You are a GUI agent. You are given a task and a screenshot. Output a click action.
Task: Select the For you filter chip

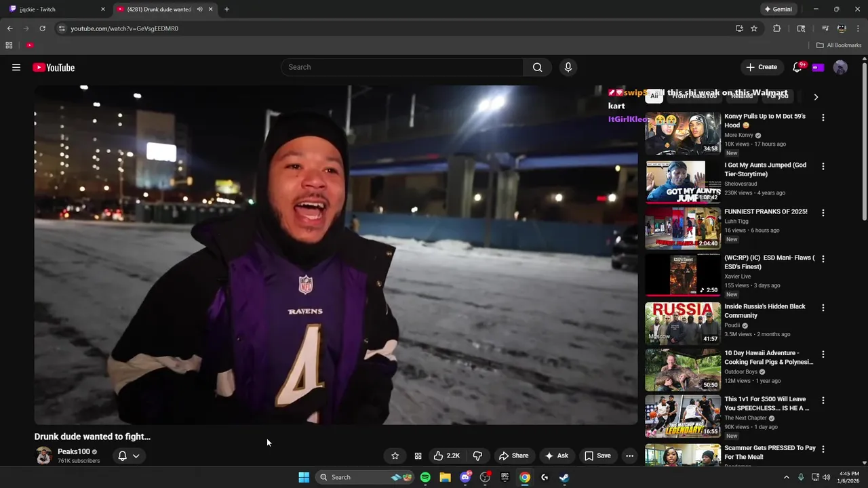coord(778,96)
